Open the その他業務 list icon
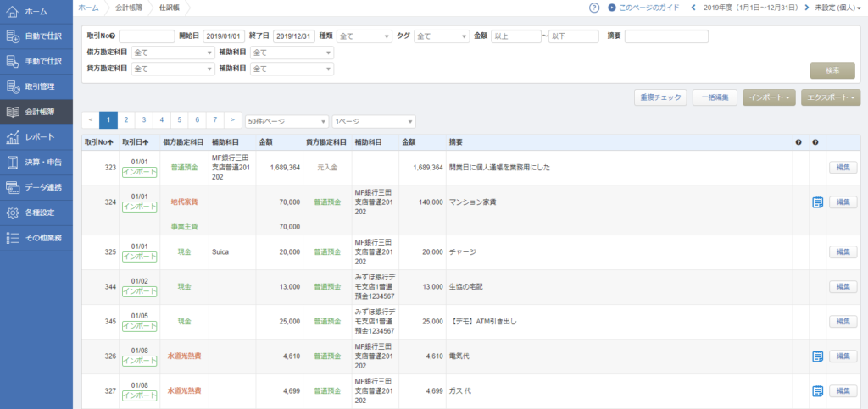The height and width of the screenshot is (409, 868). coord(13,238)
